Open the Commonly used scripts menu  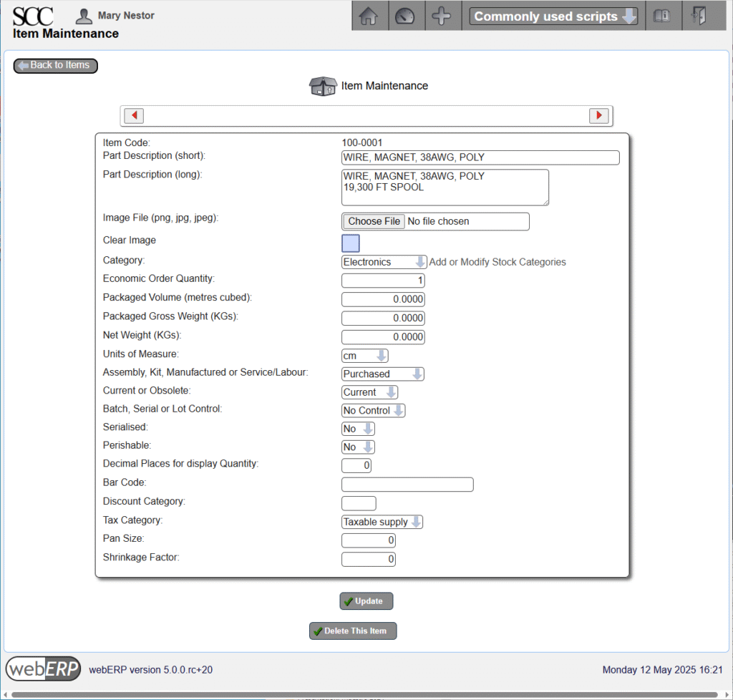pos(555,16)
